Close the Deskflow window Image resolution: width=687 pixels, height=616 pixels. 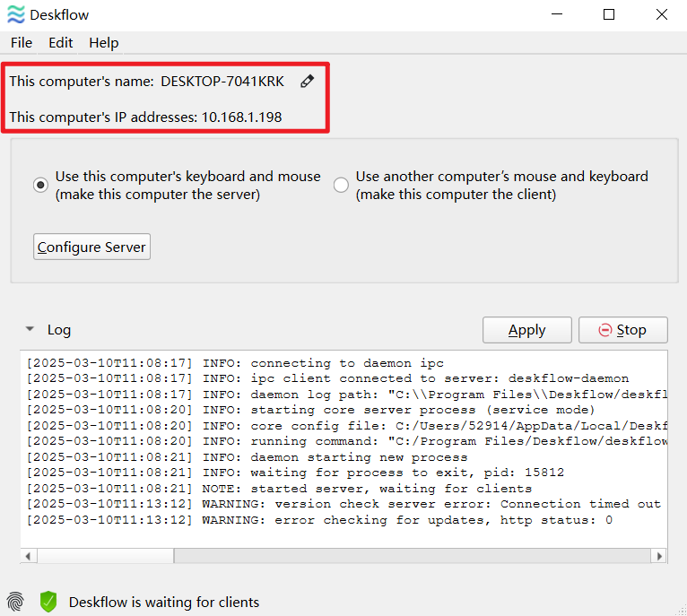[662, 14]
